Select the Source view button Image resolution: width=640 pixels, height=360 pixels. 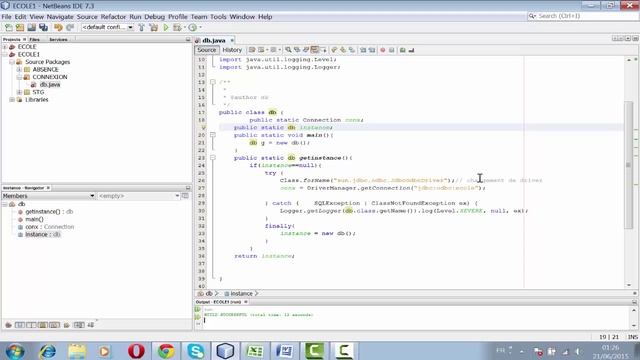click(x=207, y=50)
